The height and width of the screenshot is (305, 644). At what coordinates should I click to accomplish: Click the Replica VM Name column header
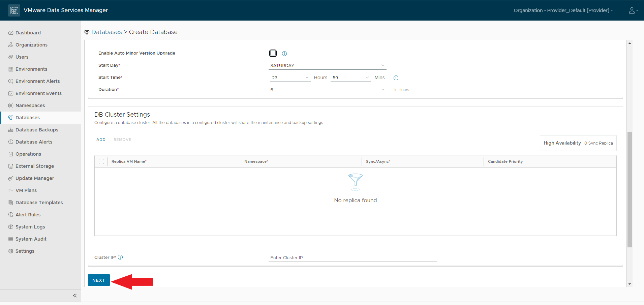[x=129, y=161]
